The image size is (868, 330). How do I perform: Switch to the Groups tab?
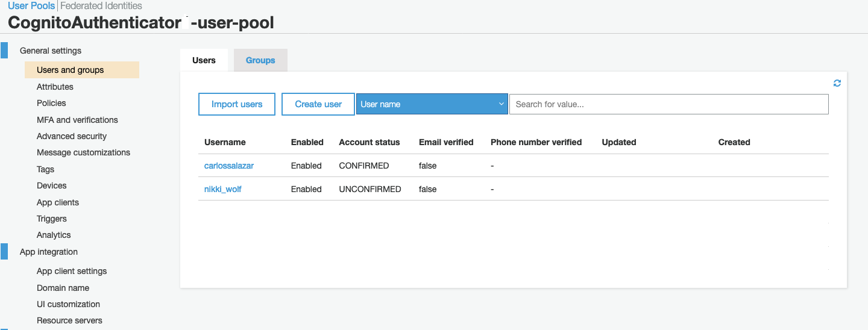[260, 60]
